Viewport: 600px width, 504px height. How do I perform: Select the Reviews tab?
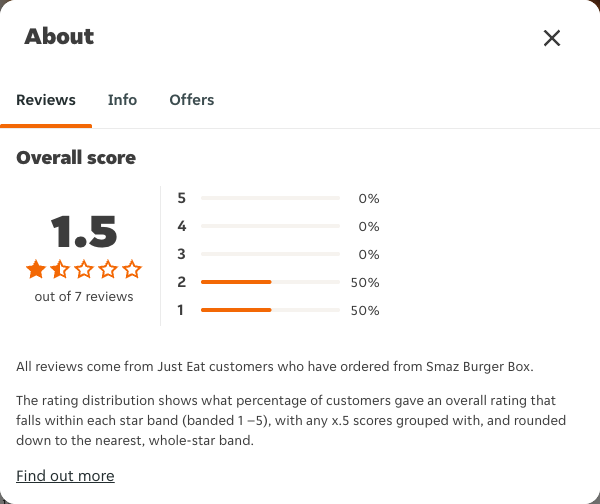pos(46,100)
